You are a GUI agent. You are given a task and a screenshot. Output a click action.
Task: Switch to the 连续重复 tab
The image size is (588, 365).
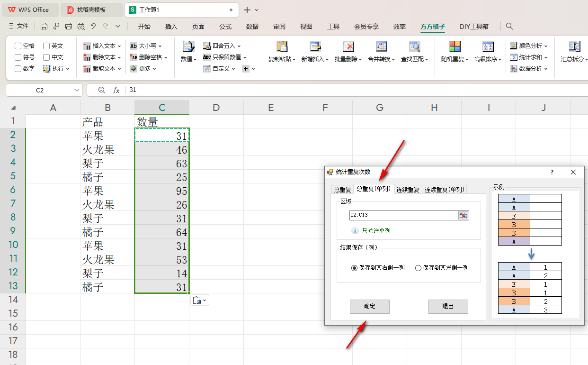click(408, 190)
